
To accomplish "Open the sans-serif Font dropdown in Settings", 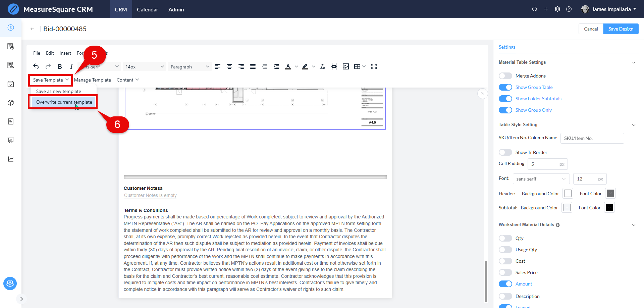I will (x=541, y=179).
